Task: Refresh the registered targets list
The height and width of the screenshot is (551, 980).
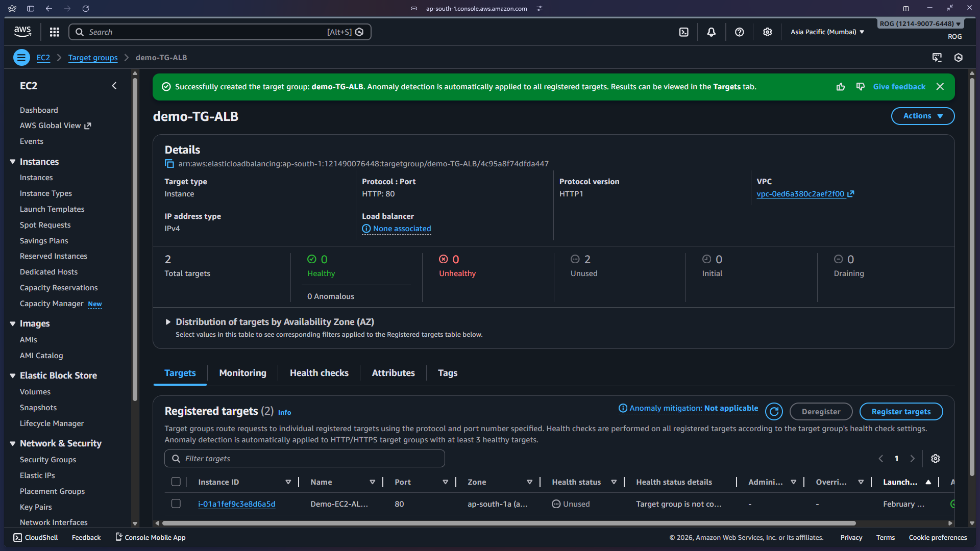Action: click(x=774, y=412)
